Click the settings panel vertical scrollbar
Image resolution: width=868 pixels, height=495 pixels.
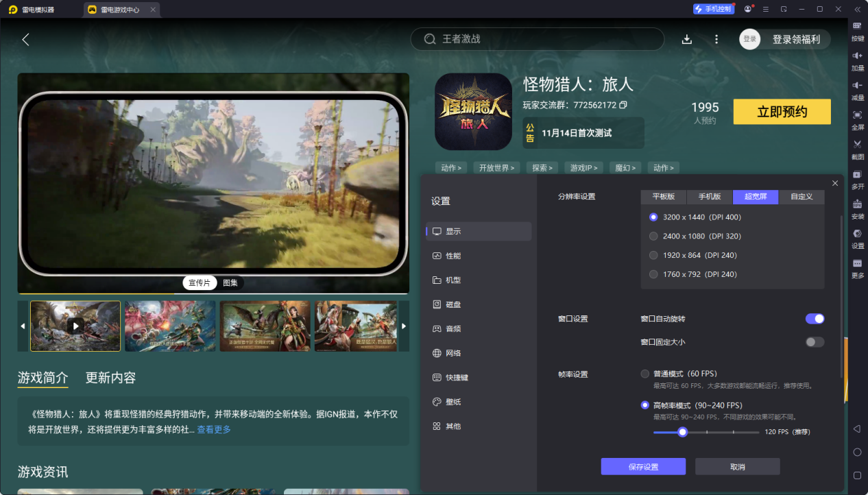tap(842, 296)
